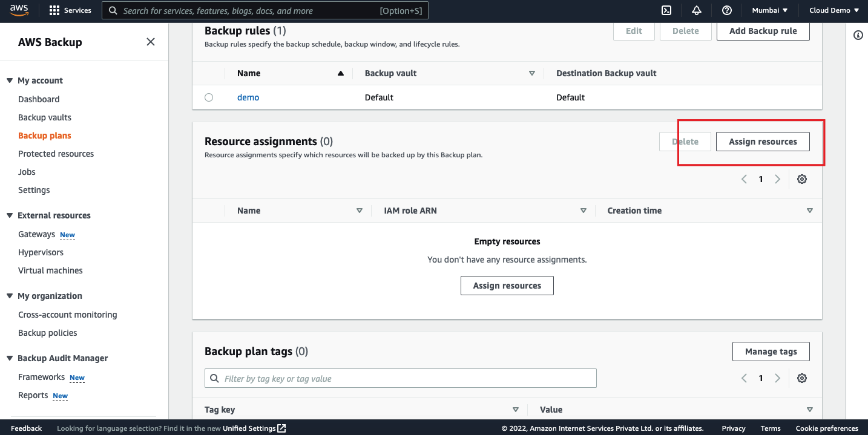Open Dashboard in the sidebar

tap(39, 99)
